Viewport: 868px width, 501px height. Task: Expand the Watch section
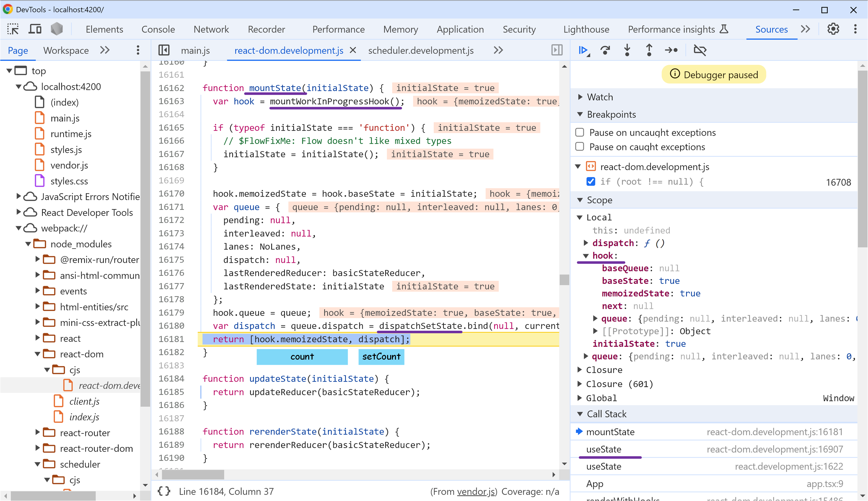click(580, 97)
